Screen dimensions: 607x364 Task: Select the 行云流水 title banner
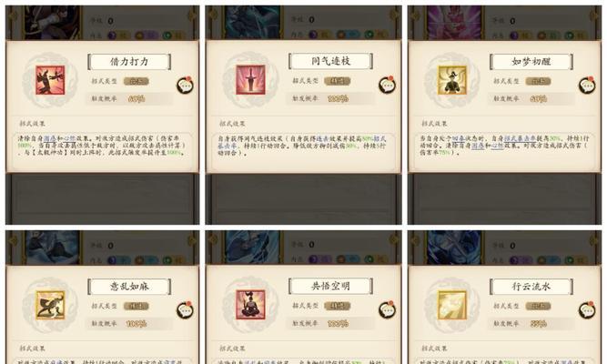pyautogui.click(x=531, y=287)
